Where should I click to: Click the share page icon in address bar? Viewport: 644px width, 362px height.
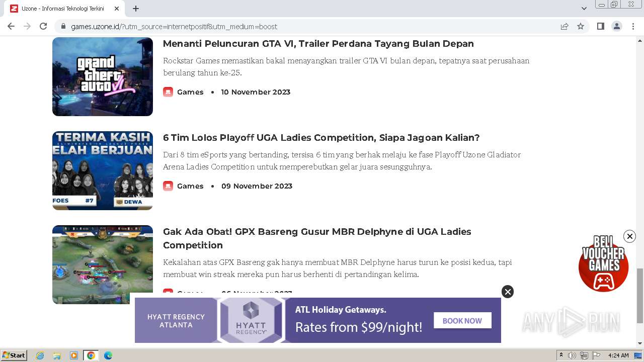[565, 27]
